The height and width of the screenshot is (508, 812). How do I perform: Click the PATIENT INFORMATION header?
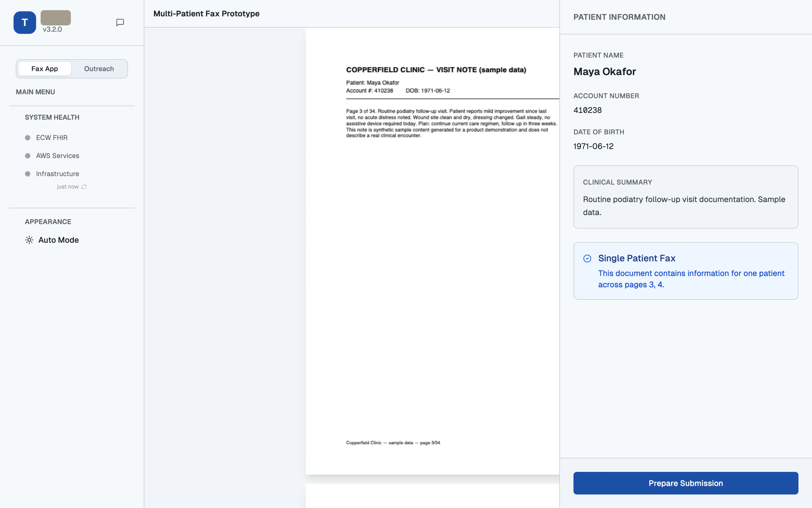click(619, 17)
